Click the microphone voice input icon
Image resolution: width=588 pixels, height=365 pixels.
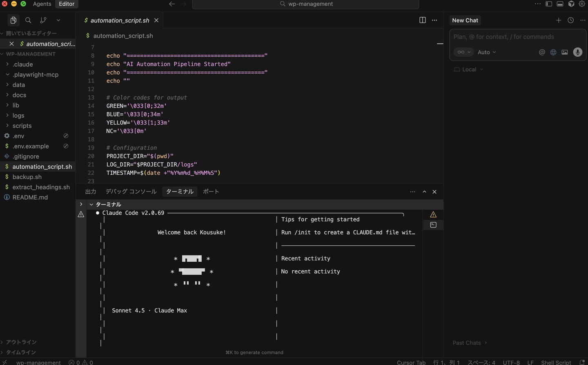click(577, 52)
